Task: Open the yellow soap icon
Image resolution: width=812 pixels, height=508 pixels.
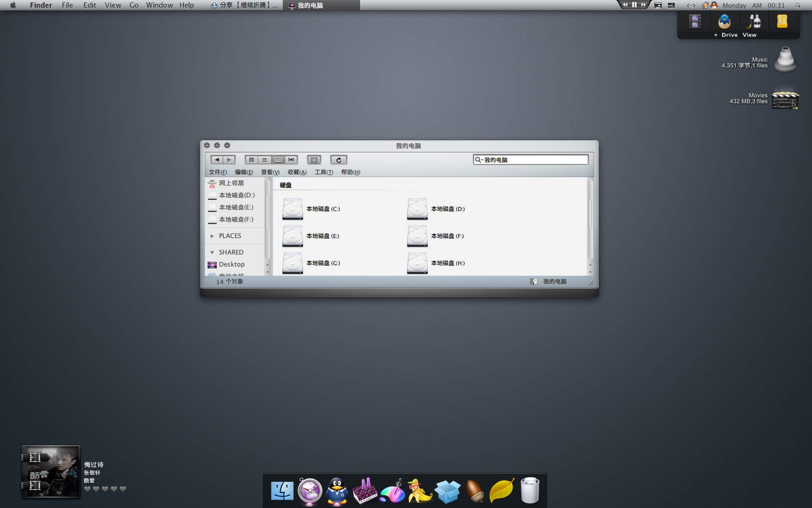Action: pyautogui.click(x=782, y=21)
